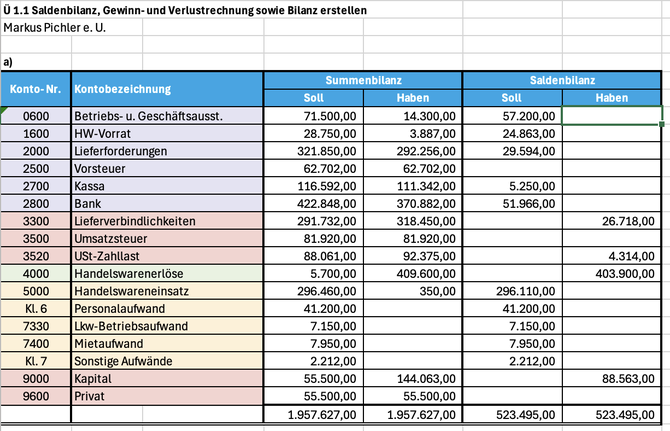Image resolution: width=670 pixels, height=431 pixels.
Task: Select the Lkw-Betriebsaufwand cell
Action: pos(166,325)
